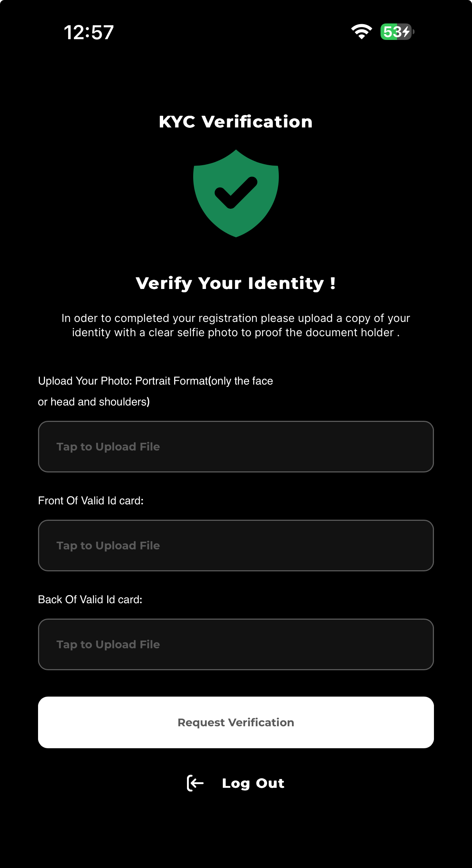The width and height of the screenshot is (472, 868).
Task: Tap the Front Of Valid Id card label
Action: (x=91, y=501)
